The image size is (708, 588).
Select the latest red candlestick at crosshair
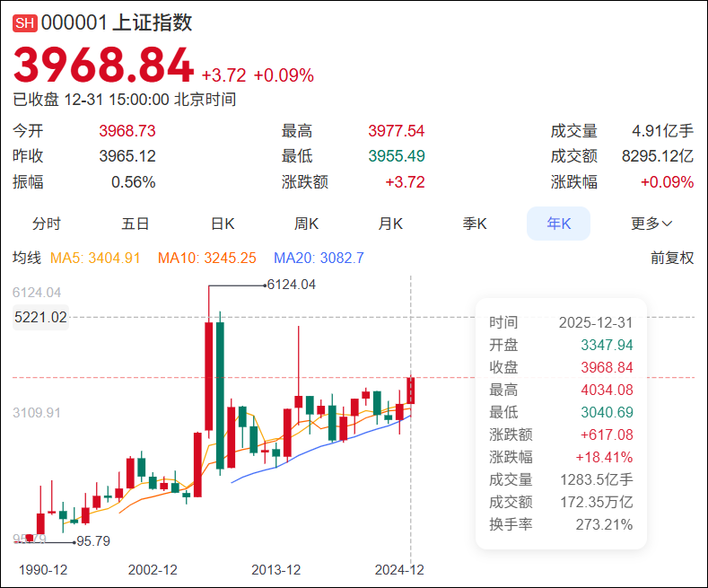click(x=411, y=391)
